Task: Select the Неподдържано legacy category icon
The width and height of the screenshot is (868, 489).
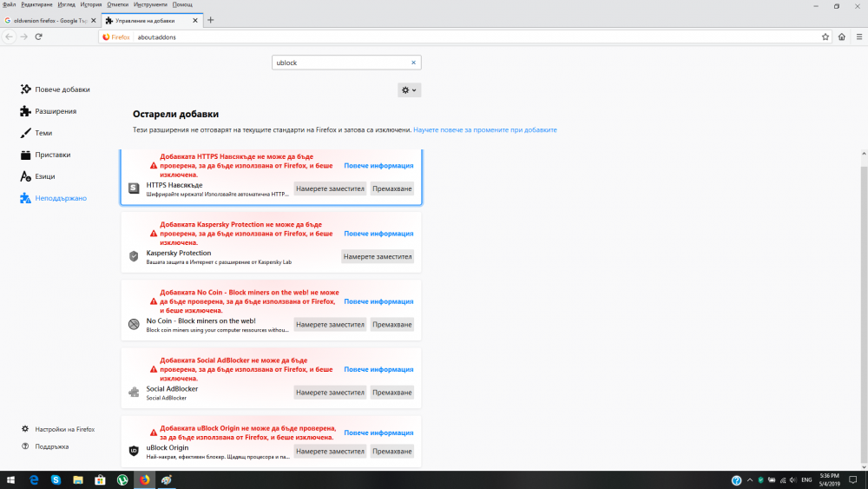Action: point(25,198)
